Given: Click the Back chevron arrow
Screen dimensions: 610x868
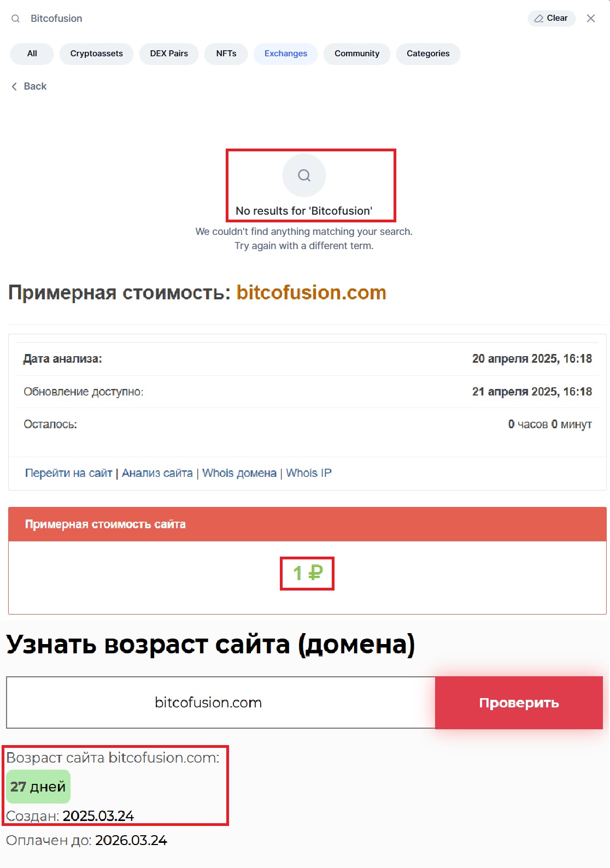Looking at the screenshot, I should (x=14, y=86).
